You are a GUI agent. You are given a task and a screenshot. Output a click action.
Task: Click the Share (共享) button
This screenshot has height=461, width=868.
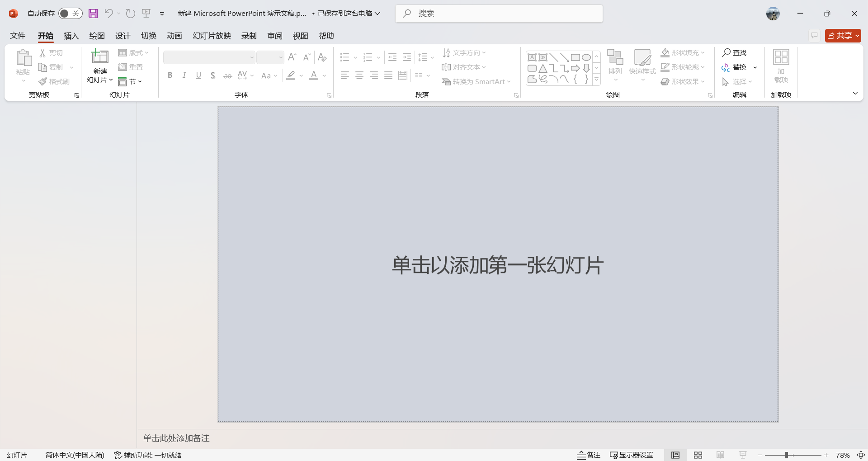click(843, 36)
